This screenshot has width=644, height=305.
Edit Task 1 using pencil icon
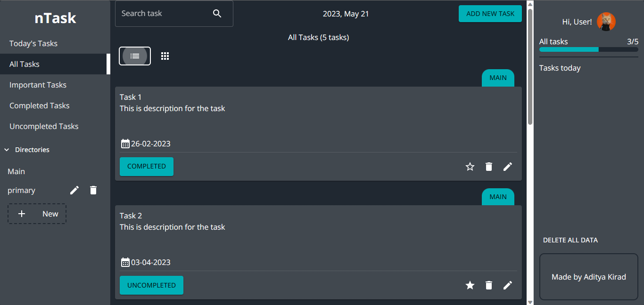click(x=508, y=167)
